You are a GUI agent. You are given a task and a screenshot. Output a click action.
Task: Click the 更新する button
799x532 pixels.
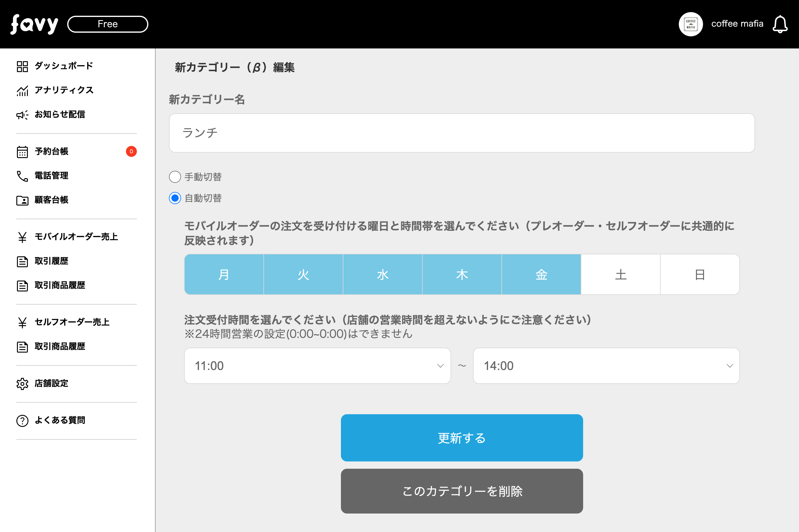coord(462,438)
